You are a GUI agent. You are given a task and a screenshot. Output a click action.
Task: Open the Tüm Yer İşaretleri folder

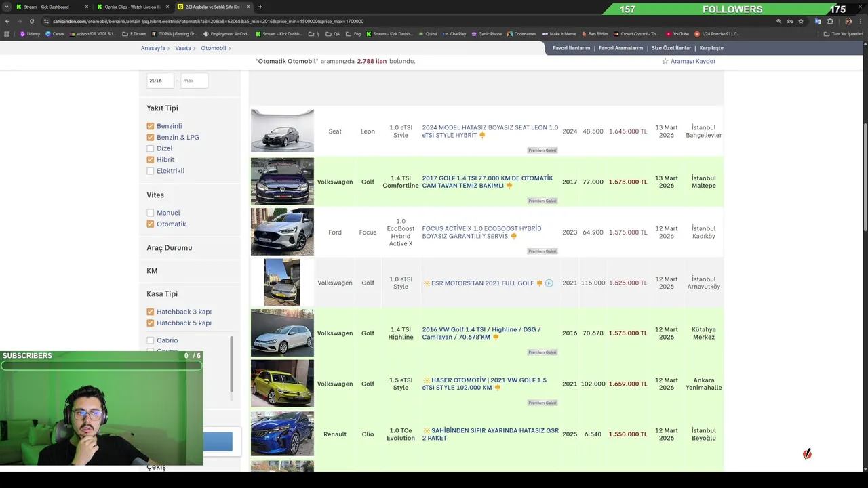[844, 34]
